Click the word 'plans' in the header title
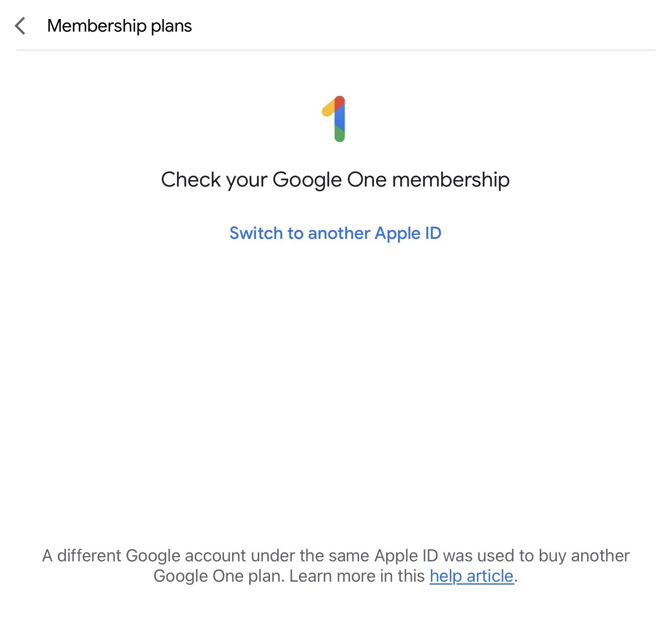Image resolution: width=672 pixels, height=635 pixels. pyautogui.click(x=171, y=26)
